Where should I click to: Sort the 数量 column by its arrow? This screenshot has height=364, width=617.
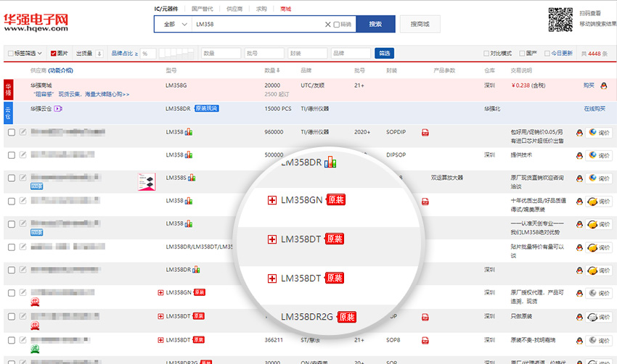(x=278, y=70)
